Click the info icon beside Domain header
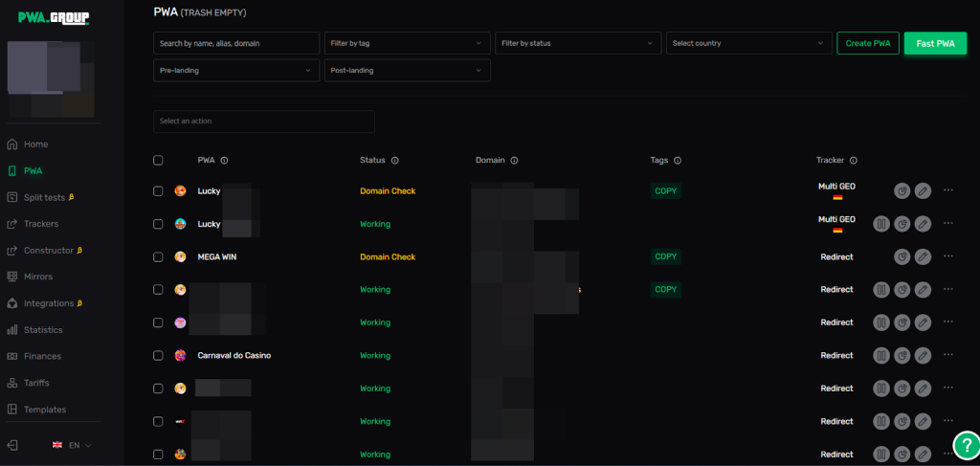 click(x=514, y=161)
